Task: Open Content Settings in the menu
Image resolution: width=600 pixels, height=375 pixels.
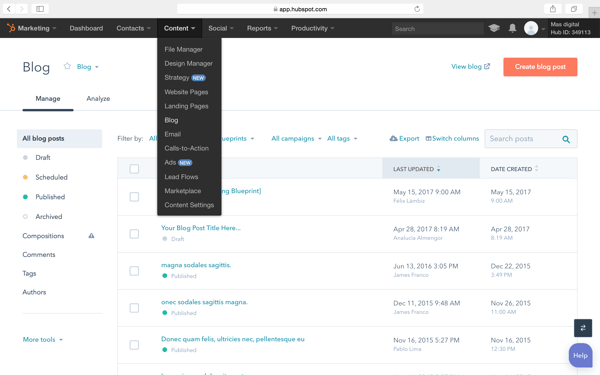Action: click(189, 205)
